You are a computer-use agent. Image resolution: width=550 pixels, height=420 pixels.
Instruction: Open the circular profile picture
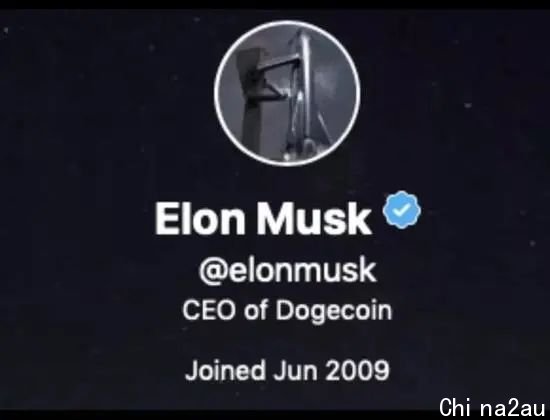[x=287, y=93]
